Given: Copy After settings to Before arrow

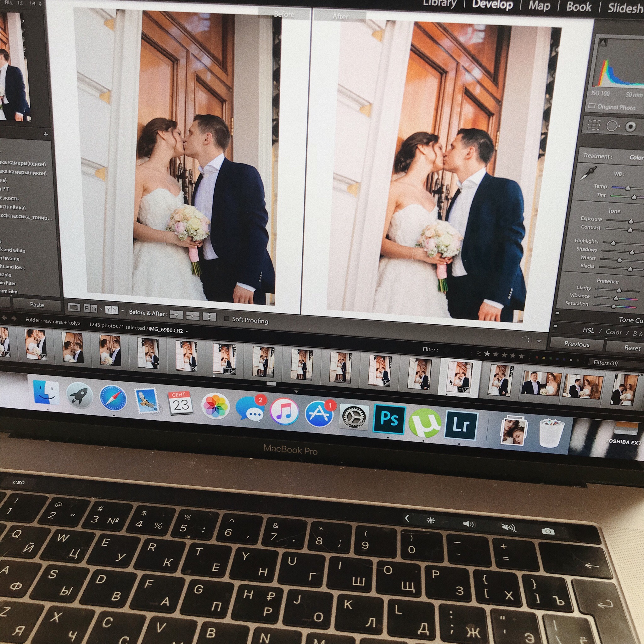Looking at the screenshot, I should (x=193, y=315).
